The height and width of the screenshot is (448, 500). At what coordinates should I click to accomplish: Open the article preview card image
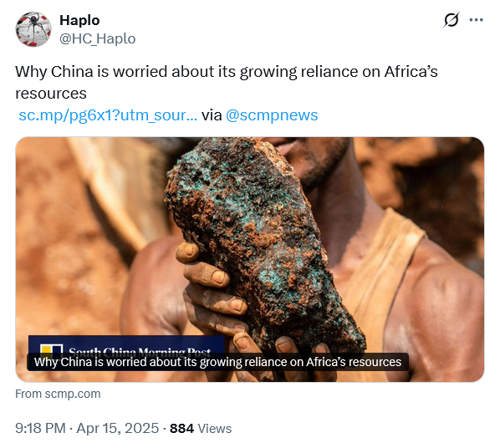tap(250, 259)
